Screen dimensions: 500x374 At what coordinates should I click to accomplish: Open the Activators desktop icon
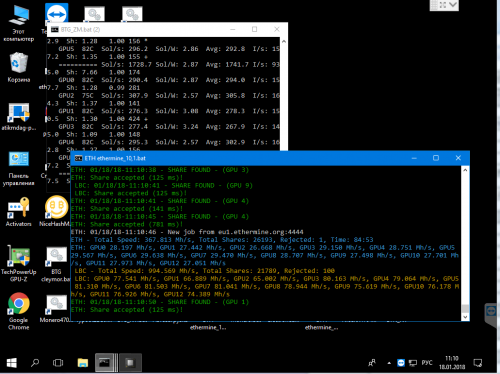pyautogui.click(x=19, y=211)
